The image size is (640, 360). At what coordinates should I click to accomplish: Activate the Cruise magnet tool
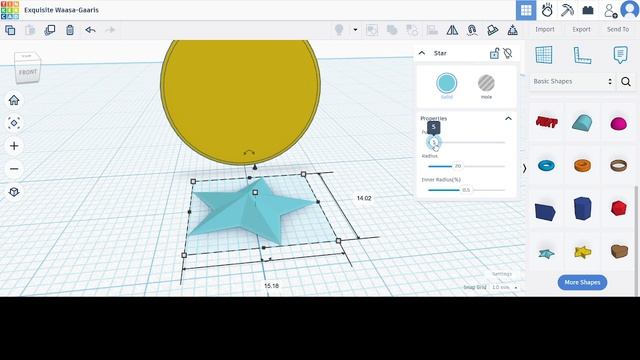point(472,30)
